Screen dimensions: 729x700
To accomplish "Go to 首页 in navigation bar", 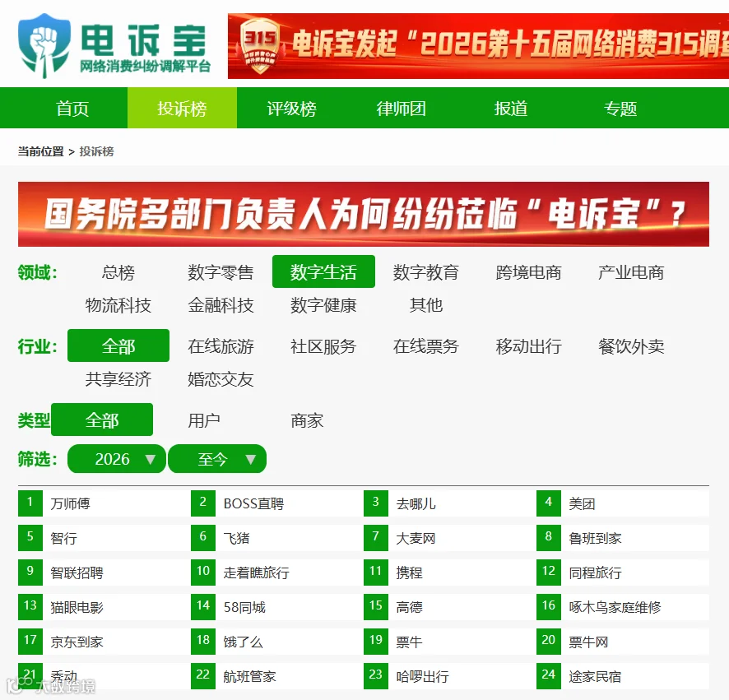I will pyautogui.click(x=72, y=109).
